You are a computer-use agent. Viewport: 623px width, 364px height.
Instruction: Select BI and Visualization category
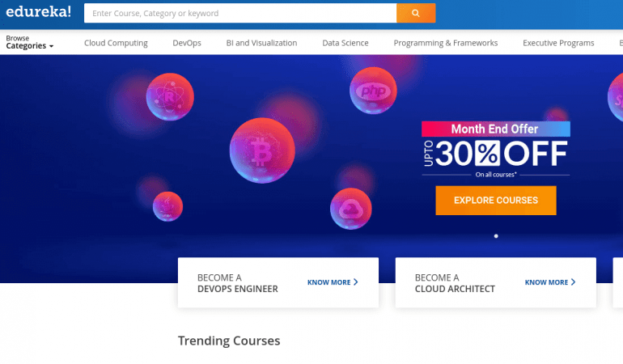point(261,43)
